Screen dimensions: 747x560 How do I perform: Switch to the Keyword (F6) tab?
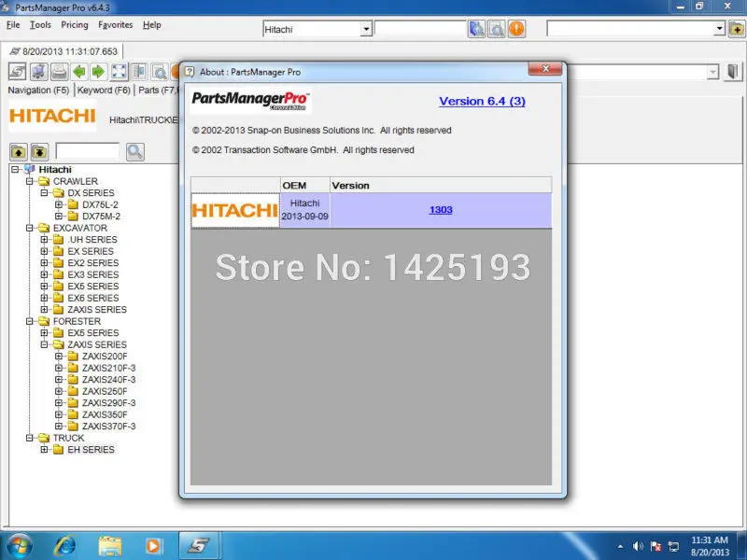[103, 90]
